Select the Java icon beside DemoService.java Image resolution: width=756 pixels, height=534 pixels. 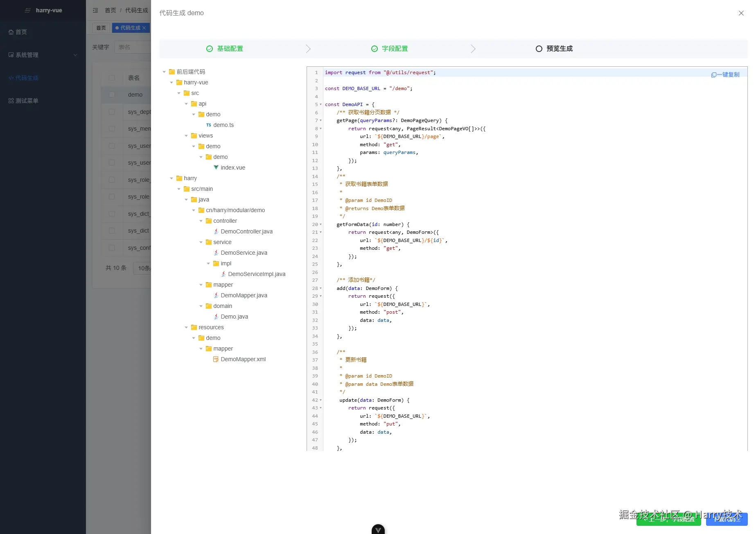point(216,253)
